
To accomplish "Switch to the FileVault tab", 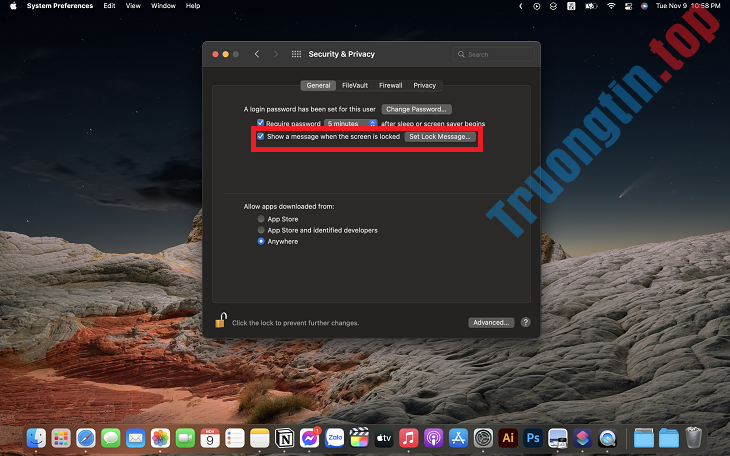I will (355, 85).
